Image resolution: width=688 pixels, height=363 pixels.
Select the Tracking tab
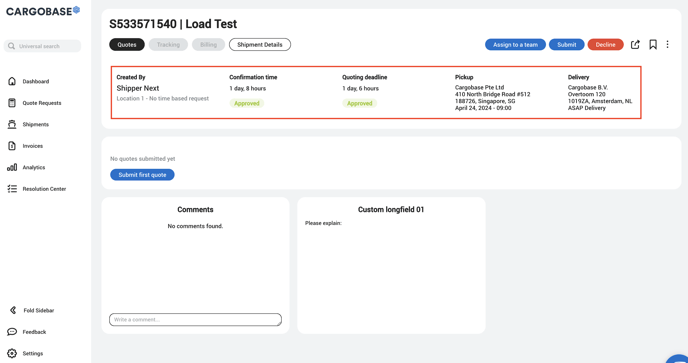tap(168, 44)
